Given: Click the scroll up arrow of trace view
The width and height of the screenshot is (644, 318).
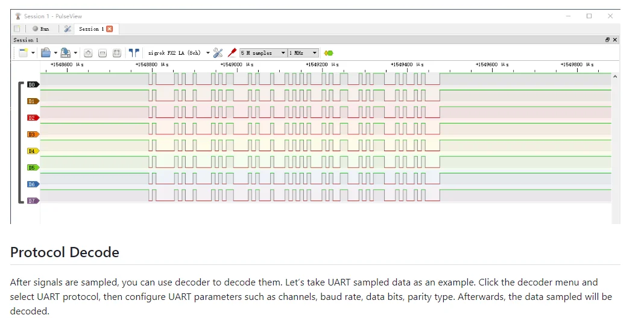Looking at the screenshot, I should pos(615,76).
